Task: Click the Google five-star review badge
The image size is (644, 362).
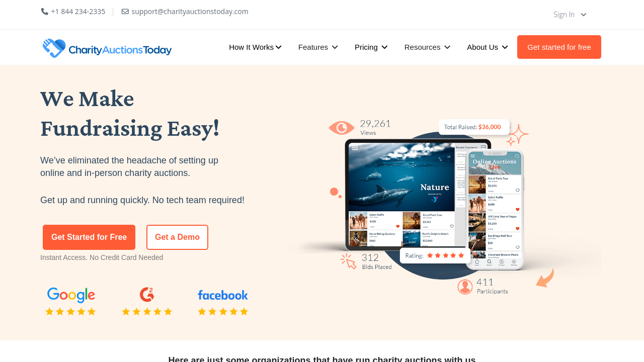Action: [x=71, y=302]
